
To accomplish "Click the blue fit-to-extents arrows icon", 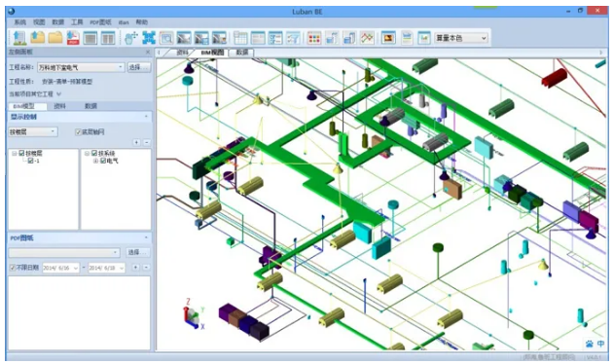I will click(149, 38).
